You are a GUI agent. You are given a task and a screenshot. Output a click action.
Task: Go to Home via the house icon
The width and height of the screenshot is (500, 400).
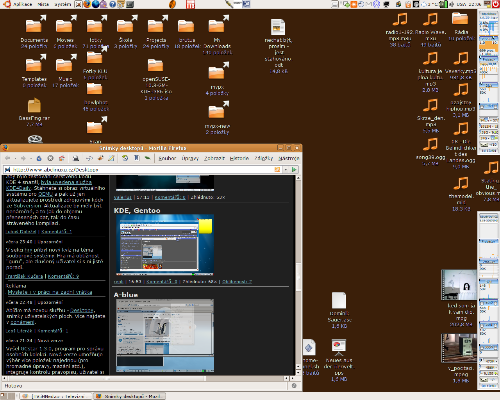pos(62,158)
